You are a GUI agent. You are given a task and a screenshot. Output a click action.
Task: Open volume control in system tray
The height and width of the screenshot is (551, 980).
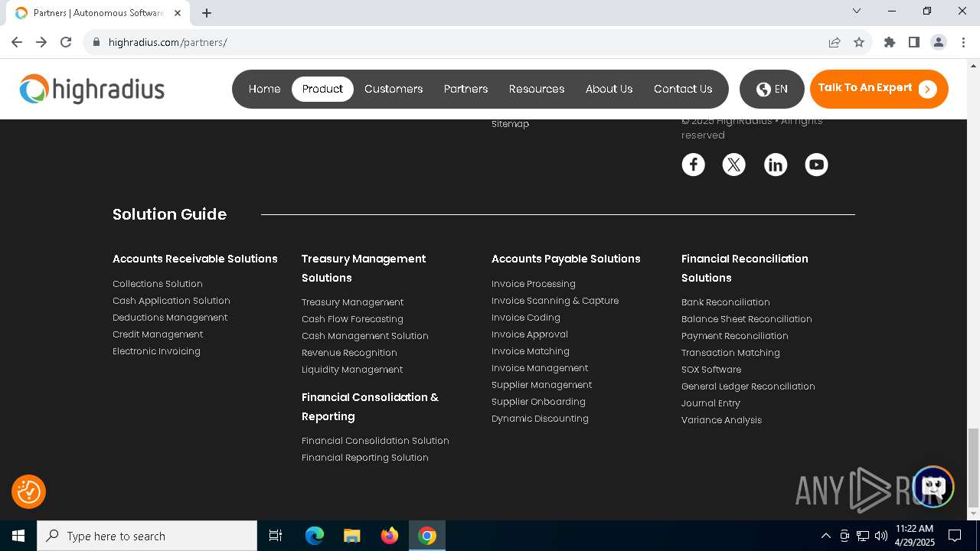[881, 536]
